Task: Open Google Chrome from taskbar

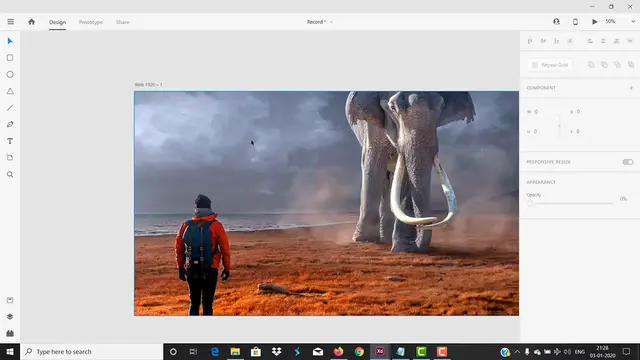Action: coord(359,351)
